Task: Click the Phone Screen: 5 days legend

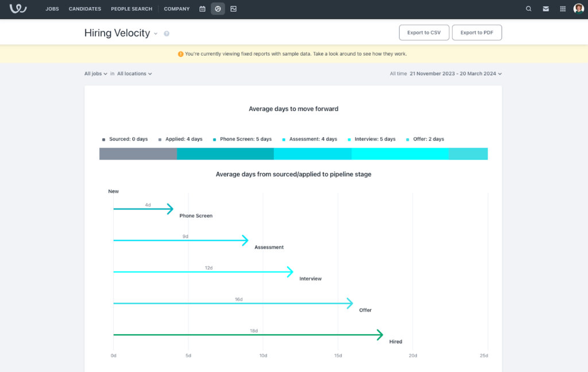Action: [x=242, y=139]
